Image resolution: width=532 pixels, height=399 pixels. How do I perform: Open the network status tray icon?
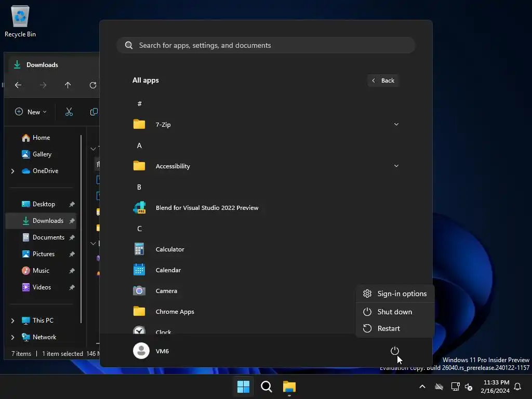455,387
